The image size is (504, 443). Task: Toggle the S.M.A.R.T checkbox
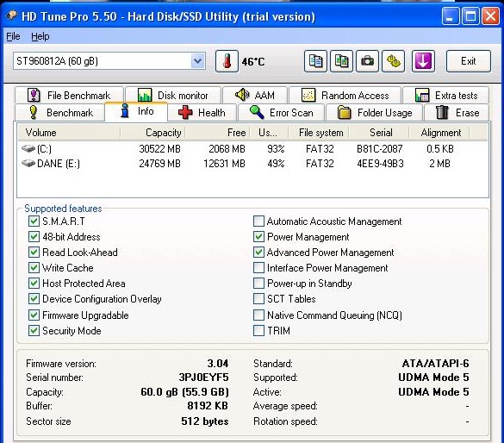point(34,221)
